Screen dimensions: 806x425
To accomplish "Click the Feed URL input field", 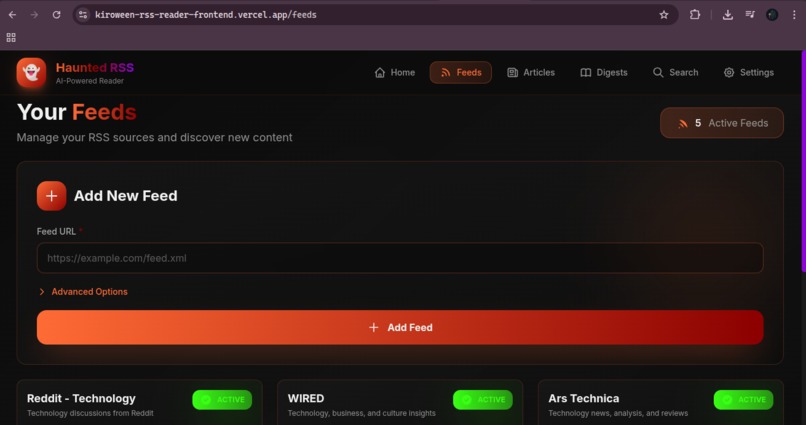I will tap(400, 258).
